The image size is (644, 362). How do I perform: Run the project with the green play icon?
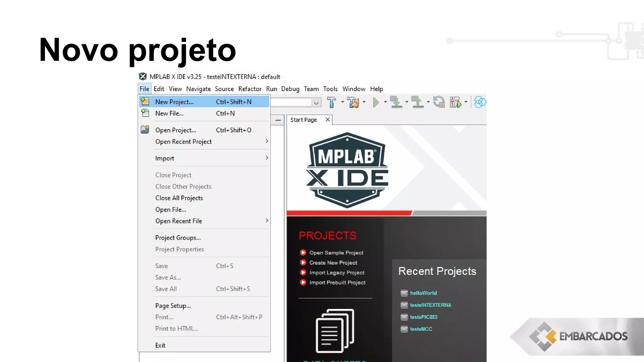tap(376, 102)
